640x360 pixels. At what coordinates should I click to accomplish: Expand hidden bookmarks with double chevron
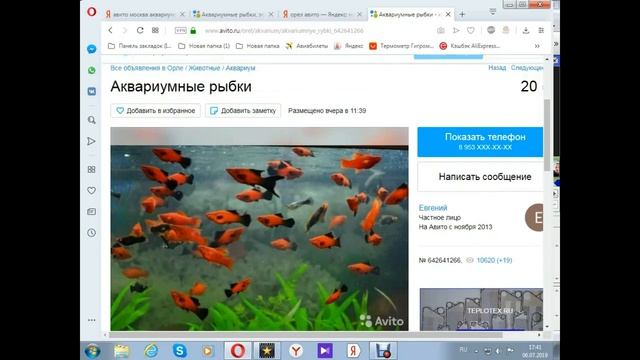(x=537, y=46)
